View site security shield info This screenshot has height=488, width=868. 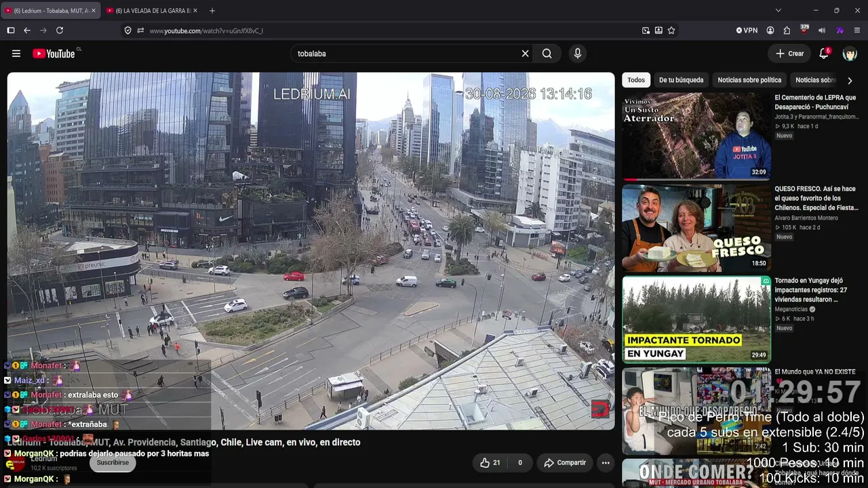tap(127, 30)
